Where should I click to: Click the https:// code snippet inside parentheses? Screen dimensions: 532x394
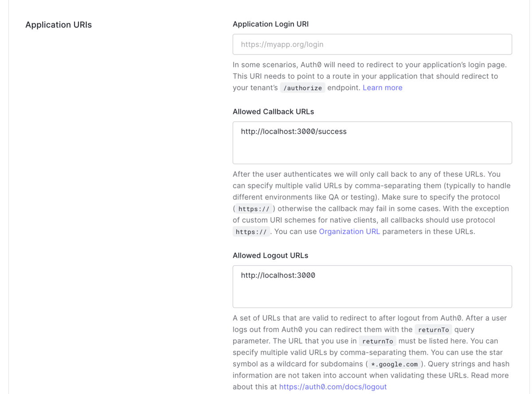pyautogui.click(x=254, y=209)
